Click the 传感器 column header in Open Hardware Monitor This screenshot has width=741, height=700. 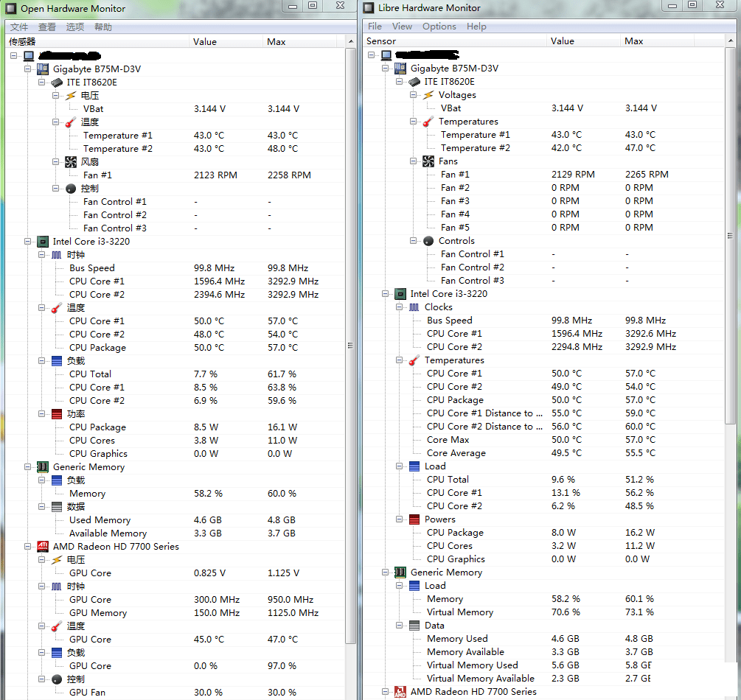[x=97, y=41]
